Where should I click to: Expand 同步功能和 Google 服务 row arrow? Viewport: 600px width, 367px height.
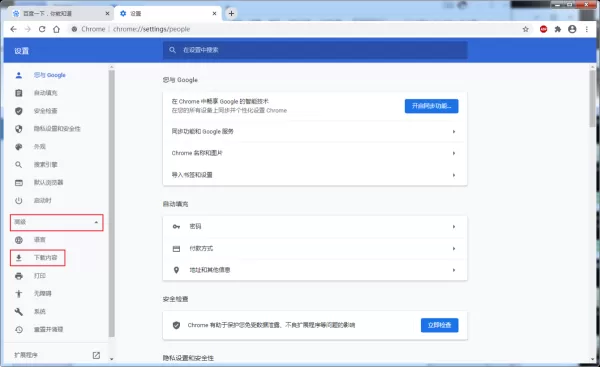[454, 132]
